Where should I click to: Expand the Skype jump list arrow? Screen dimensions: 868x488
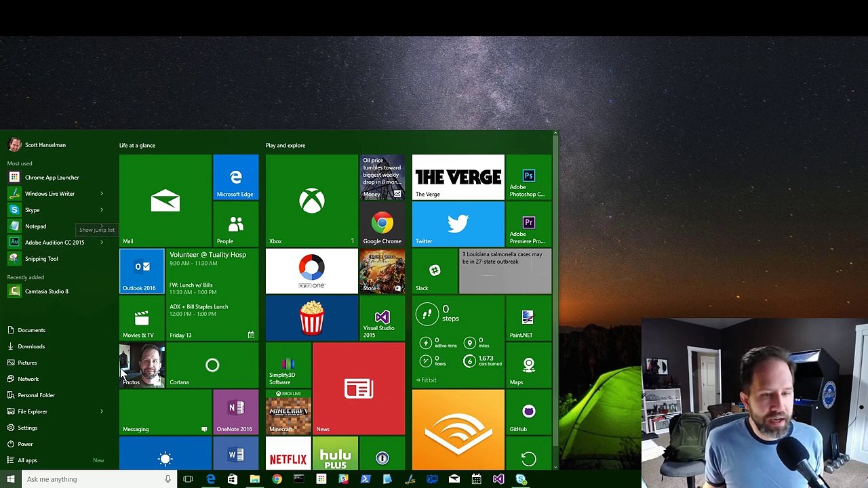click(102, 210)
